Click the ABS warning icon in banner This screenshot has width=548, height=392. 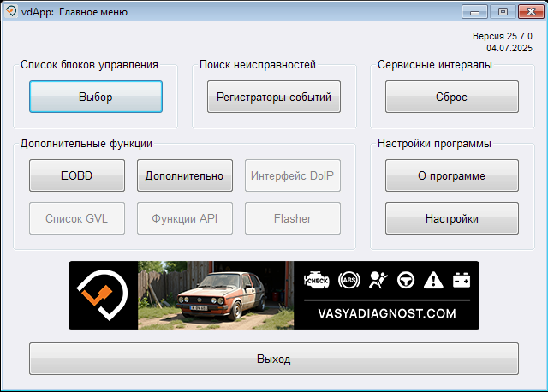(348, 280)
